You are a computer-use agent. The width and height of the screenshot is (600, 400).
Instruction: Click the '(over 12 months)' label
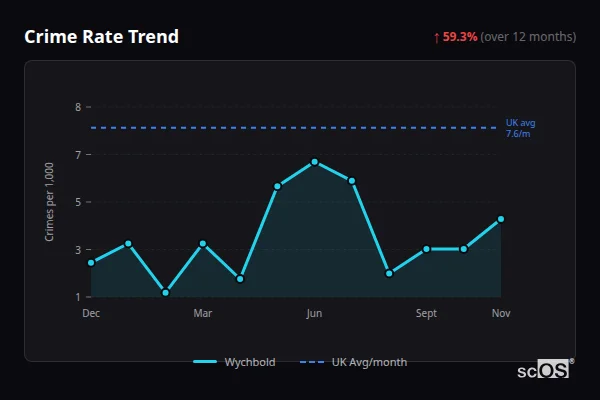click(528, 37)
